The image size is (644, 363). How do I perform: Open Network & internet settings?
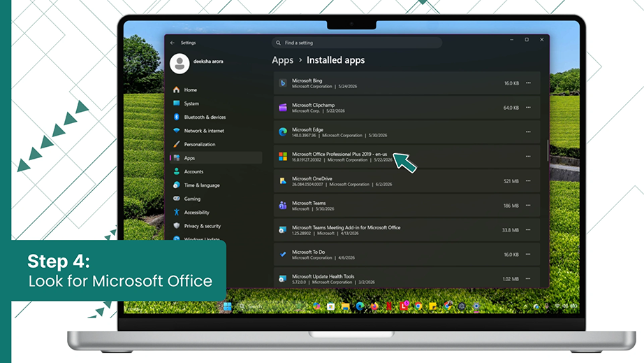(216, 130)
